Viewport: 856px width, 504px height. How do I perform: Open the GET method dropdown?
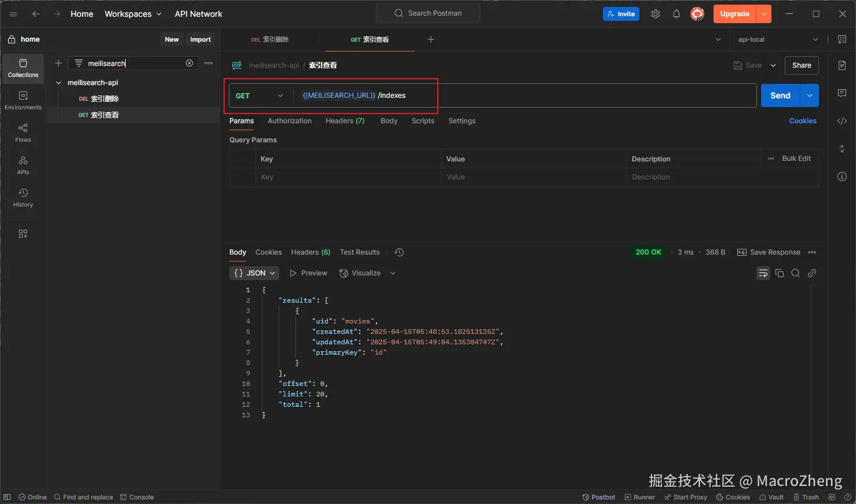coord(259,95)
